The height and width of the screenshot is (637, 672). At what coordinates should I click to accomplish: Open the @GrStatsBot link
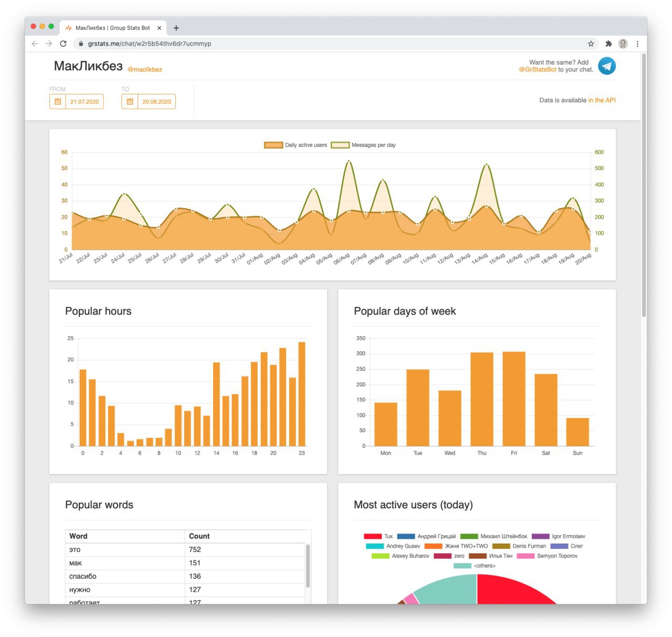point(538,69)
